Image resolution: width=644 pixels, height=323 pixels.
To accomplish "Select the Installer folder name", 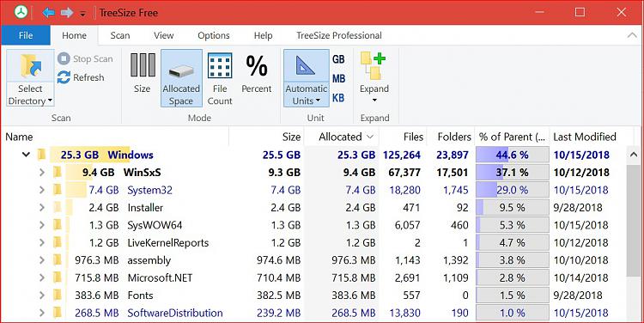I will pos(145,208).
